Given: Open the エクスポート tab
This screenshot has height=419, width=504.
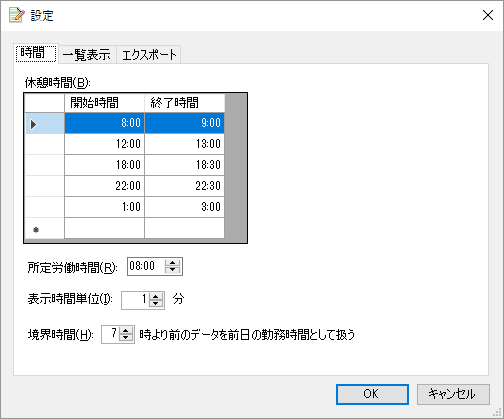Looking at the screenshot, I should click(x=149, y=55).
